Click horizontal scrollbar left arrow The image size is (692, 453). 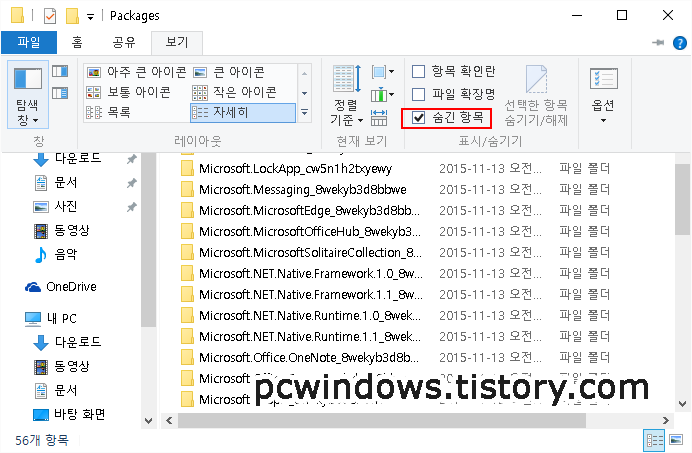[x=169, y=421]
